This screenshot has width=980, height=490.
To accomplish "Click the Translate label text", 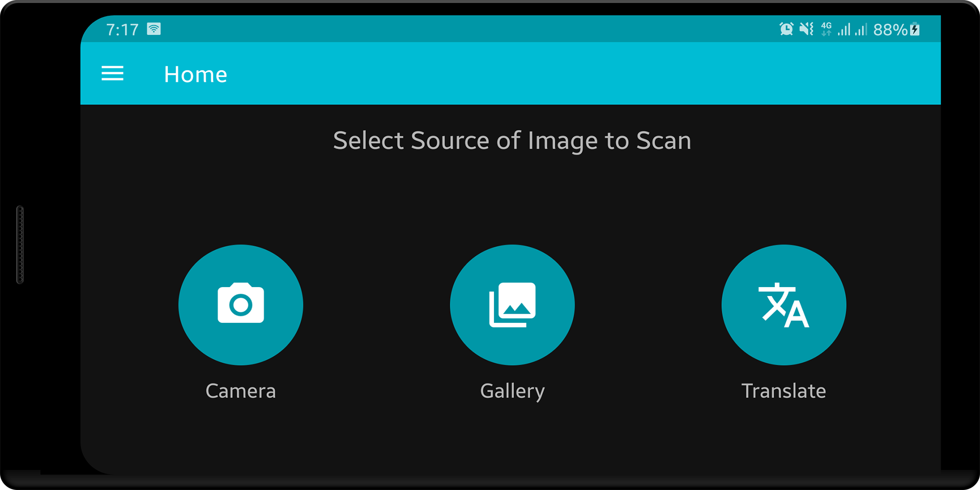I will tap(784, 391).
